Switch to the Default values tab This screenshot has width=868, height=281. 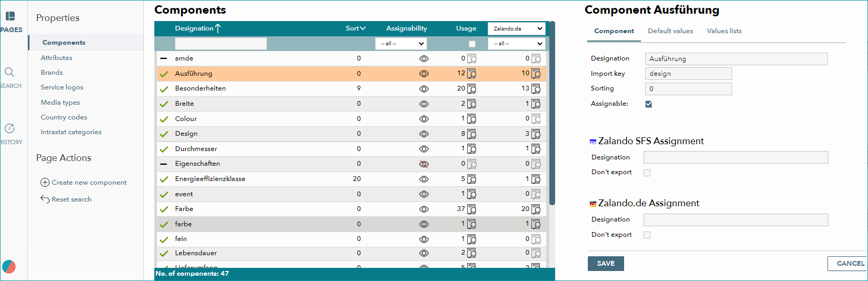coord(670,31)
